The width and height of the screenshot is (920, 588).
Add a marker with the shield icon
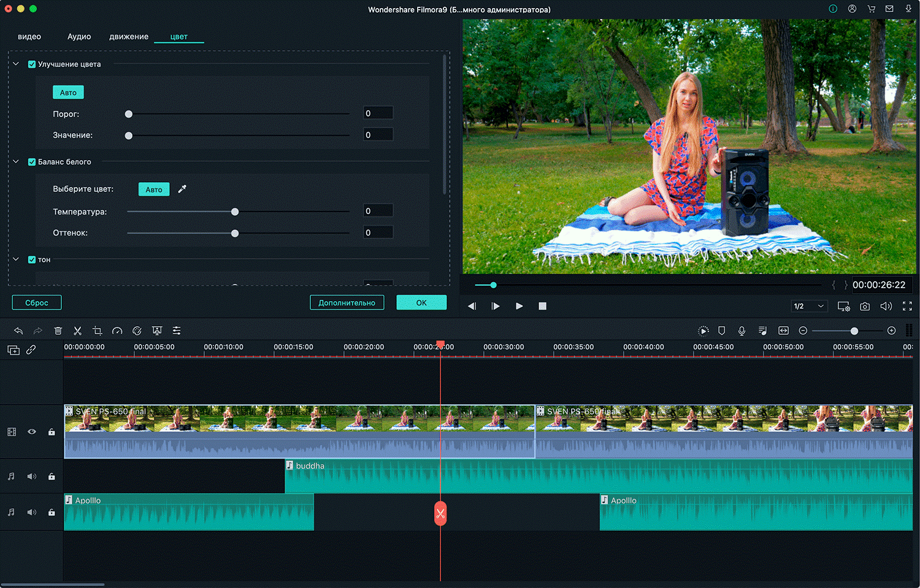(x=722, y=330)
